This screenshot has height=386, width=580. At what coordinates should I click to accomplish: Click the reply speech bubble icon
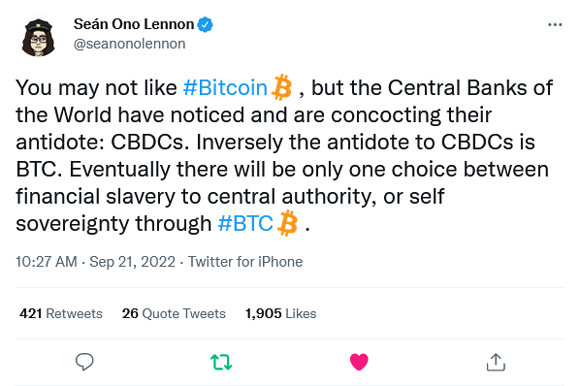tap(84, 362)
